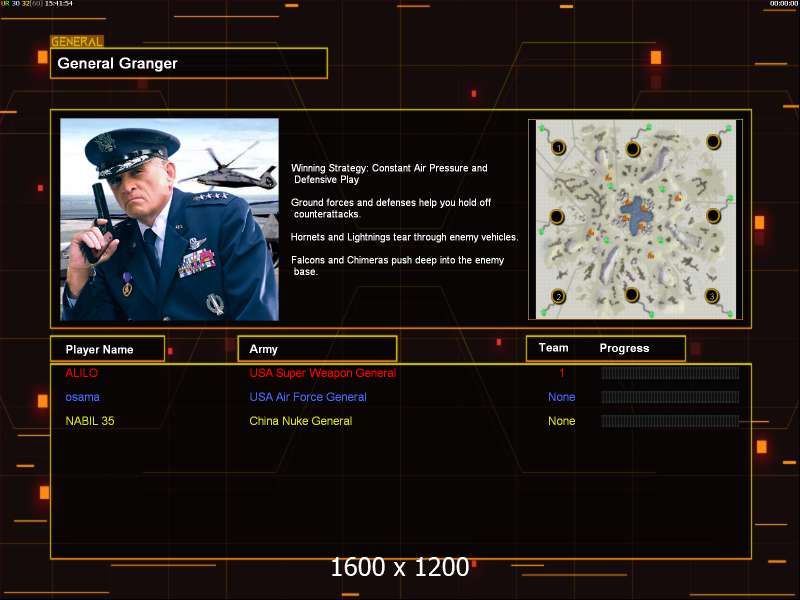Image resolution: width=800 pixels, height=600 pixels.
Task: Click the Army column header
Action: (317, 349)
